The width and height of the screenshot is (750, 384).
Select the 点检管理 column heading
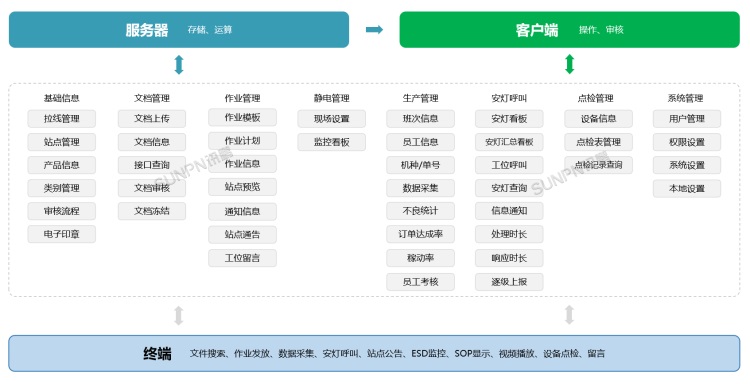pos(595,98)
